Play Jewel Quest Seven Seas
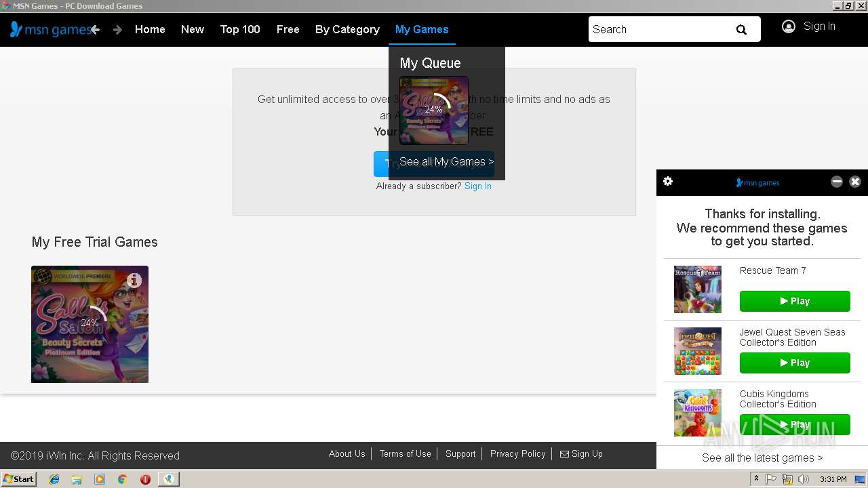 coord(795,363)
